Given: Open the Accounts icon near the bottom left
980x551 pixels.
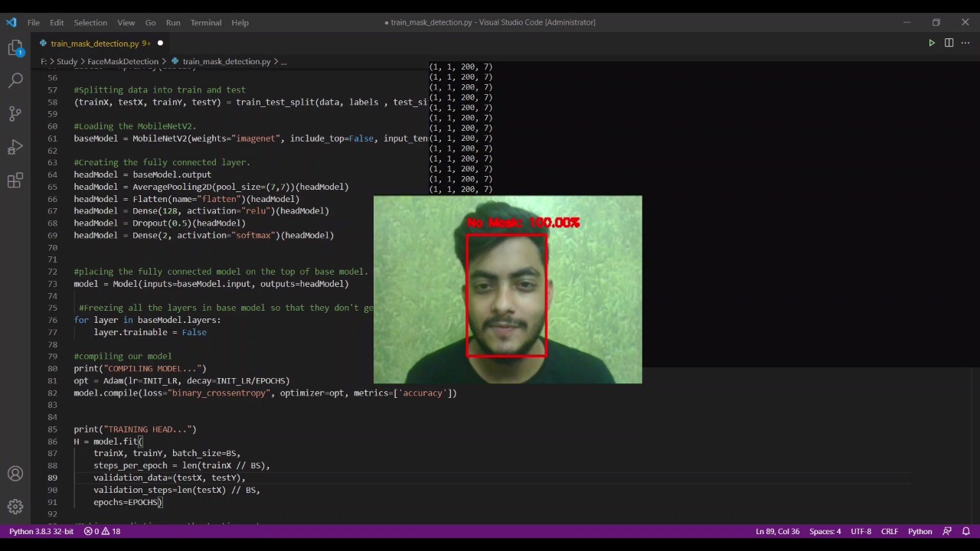Looking at the screenshot, I should (15, 473).
